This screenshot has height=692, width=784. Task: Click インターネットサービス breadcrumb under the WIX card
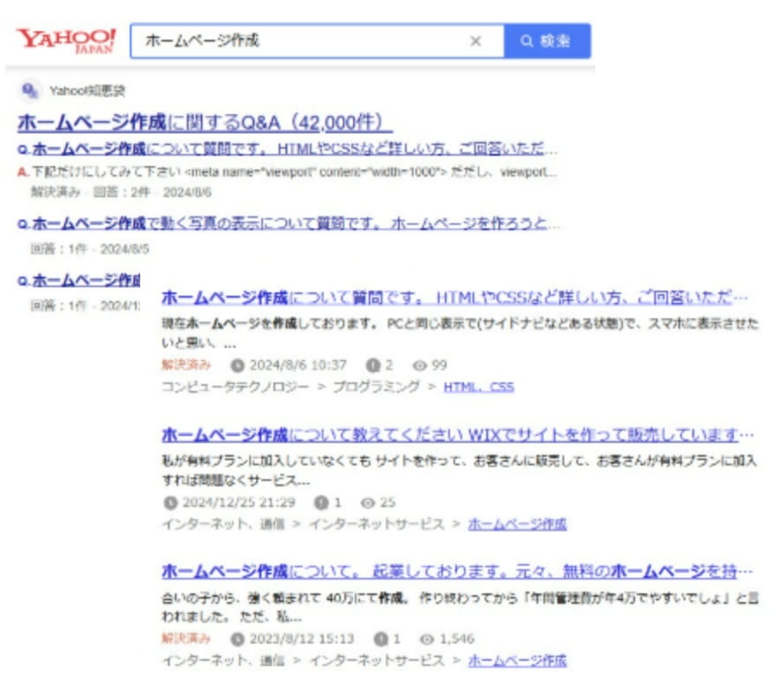pos(376,524)
